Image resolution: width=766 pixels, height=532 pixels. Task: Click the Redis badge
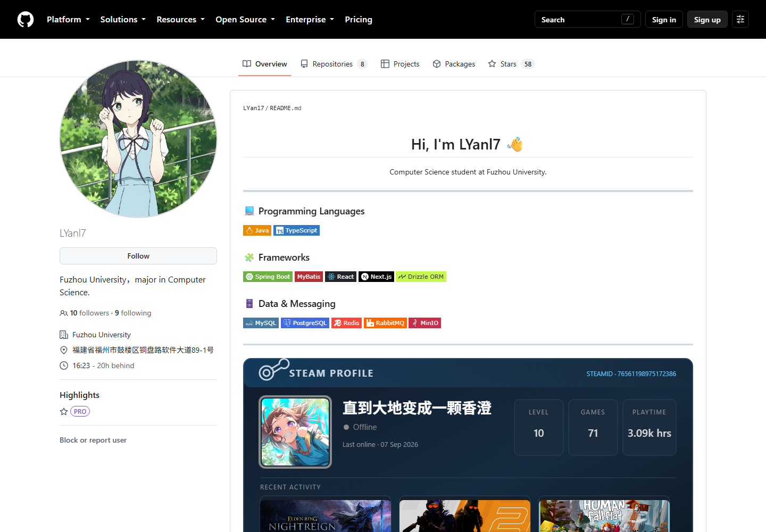pyautogui.click(x=346, y=323)
